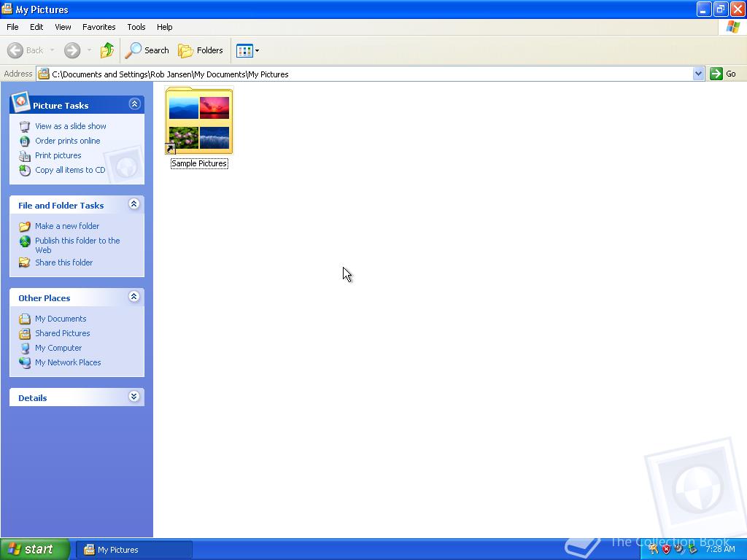
Task: Open the File menu
Action: pyautogui.click(x=12, y=27)
